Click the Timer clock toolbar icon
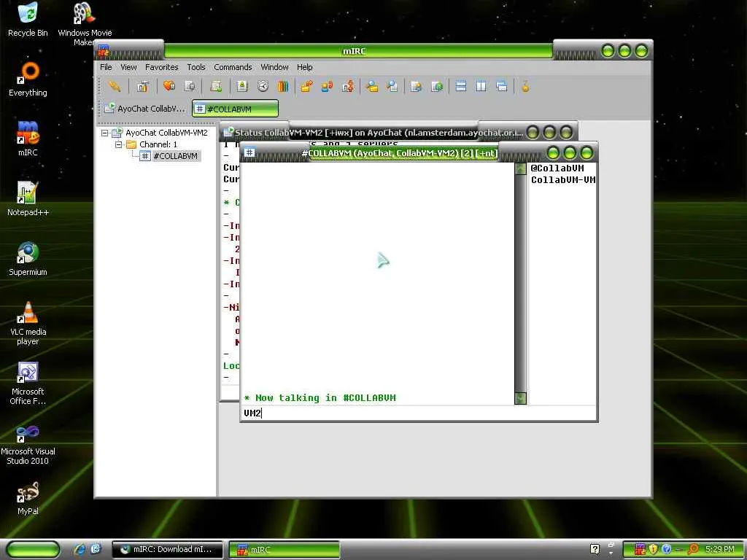This screenshot has height=560, width=747. pyautogui.click(x=263, y=86)
